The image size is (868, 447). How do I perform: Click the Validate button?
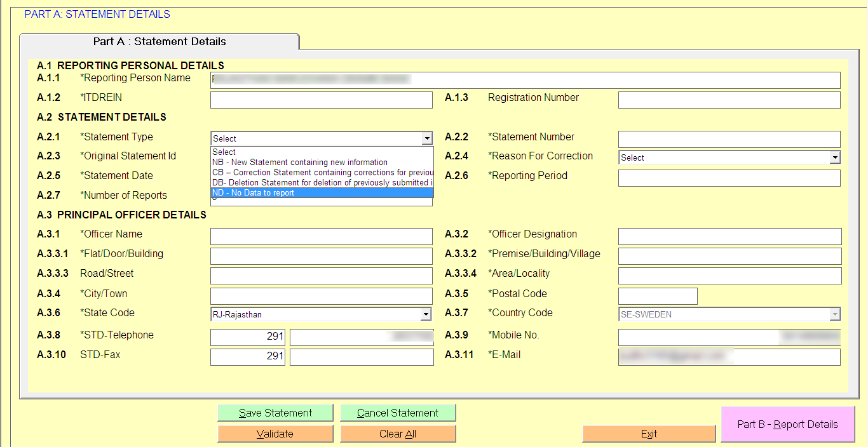pos(275,434)
